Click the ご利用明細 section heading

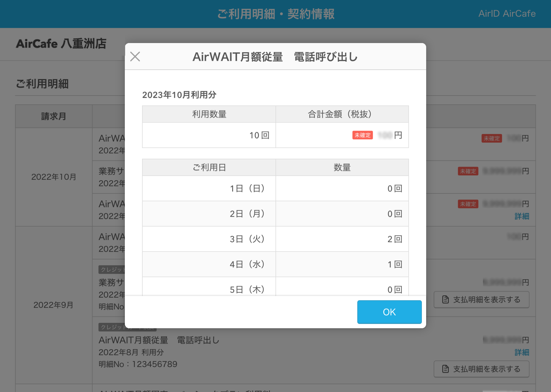(x=42, y=84)
